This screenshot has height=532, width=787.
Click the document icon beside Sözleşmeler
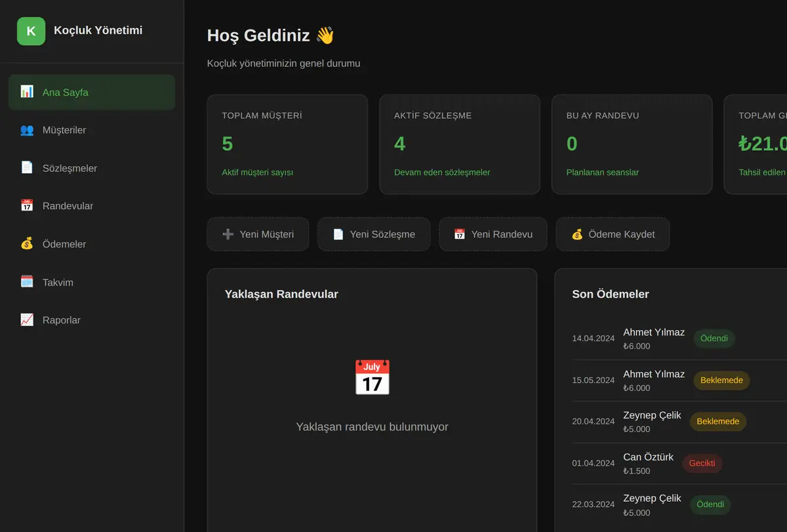(x=27, y=168)
